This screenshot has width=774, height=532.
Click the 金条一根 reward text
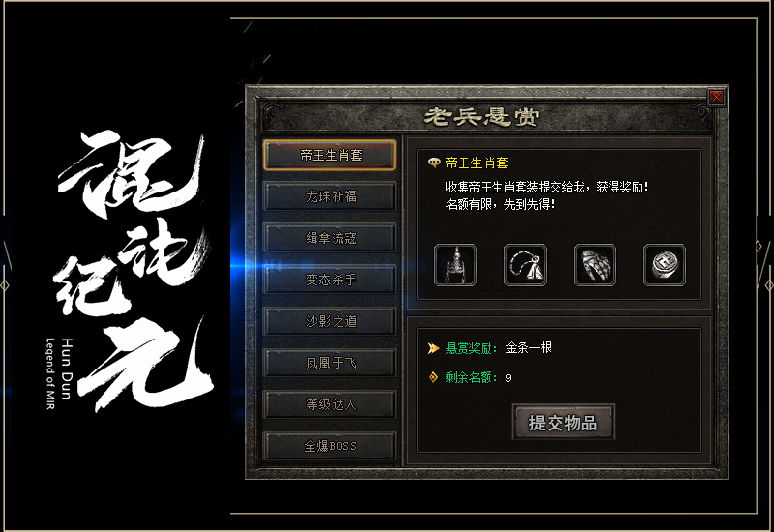tap(528, 348)
